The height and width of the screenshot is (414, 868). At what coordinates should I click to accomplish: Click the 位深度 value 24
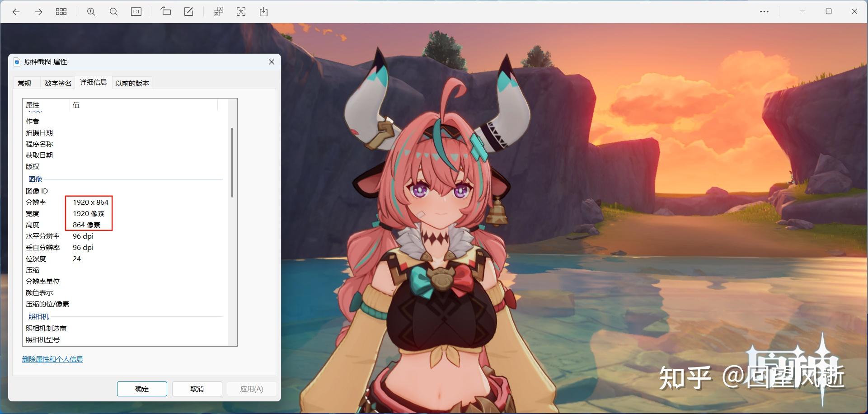pos(77,259)
